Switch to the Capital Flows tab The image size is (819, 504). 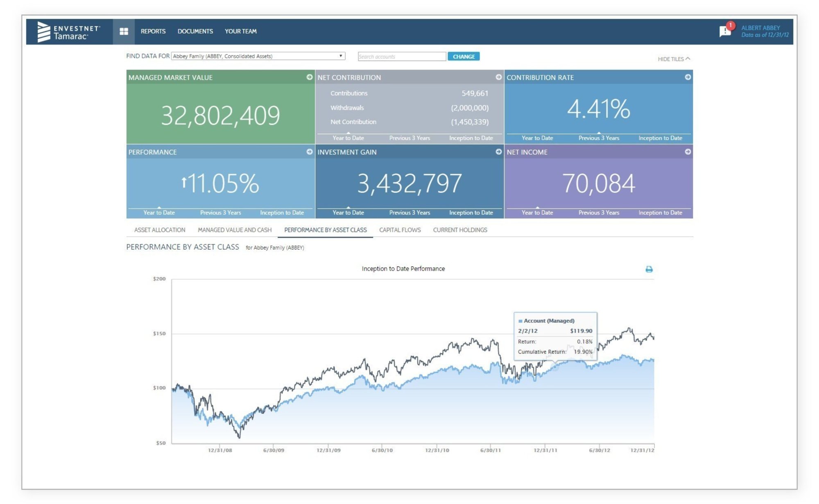[400, 230]
